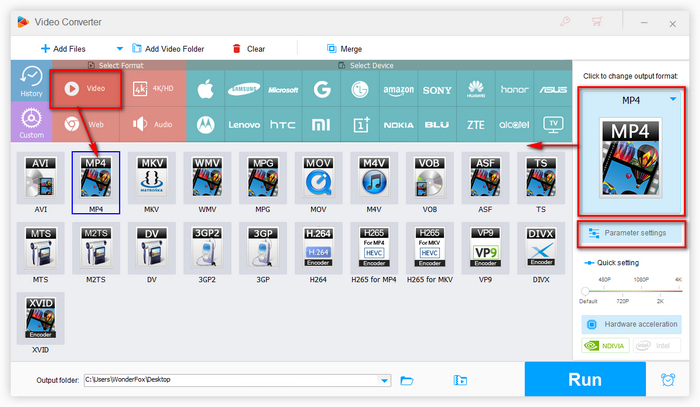Open Parameter settings

click(x=632, y=233)
